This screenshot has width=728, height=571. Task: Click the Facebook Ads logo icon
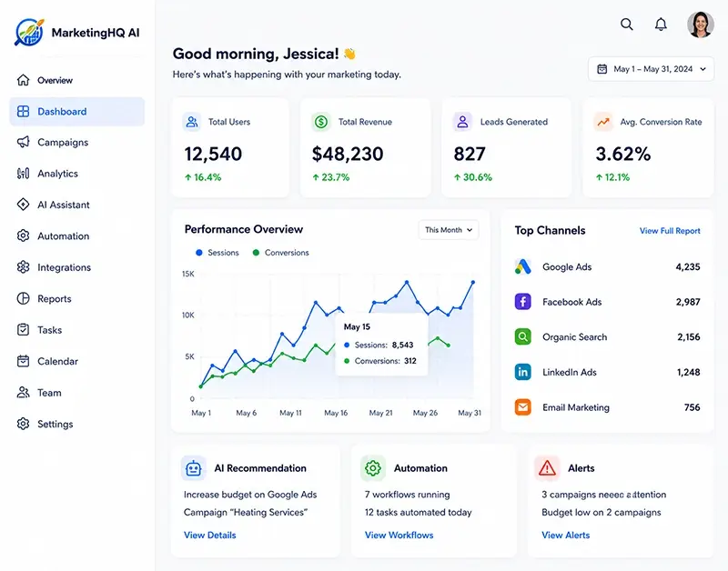pos(522,302)
